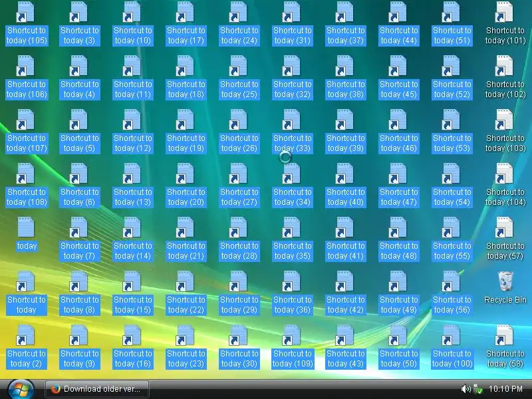The height and width of the screenshot is (399, 532).
Task: Switch to 'Download older ver...' Firefox taskbar button
Action: (x=97, y=389)
